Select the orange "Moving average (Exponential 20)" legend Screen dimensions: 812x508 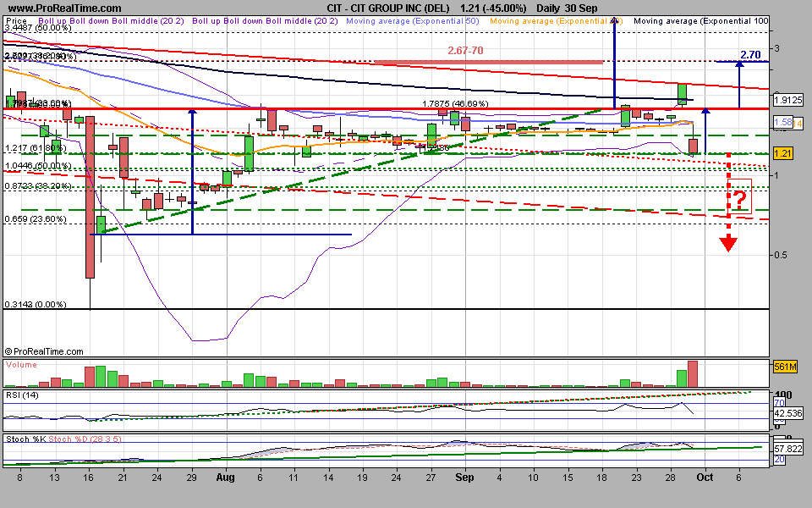click(x=556, y=21)
